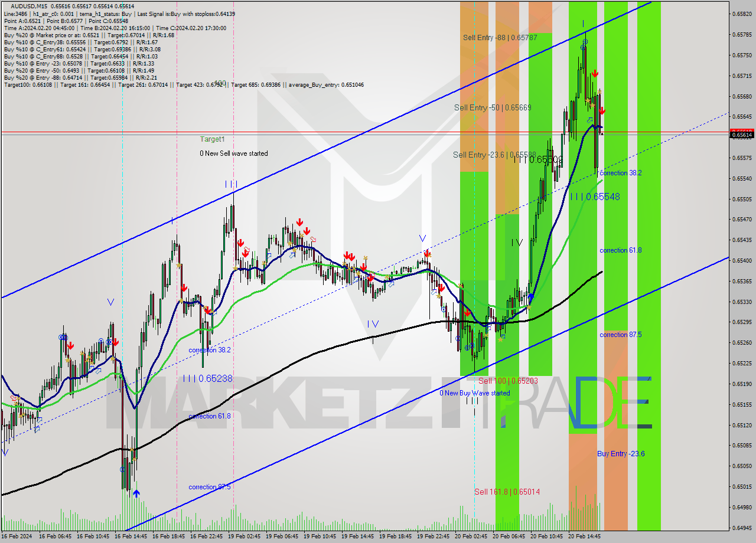The width and height of the screenshot is (756, 543).
Task: Select the '20 Feb 14:45' time label
Action: [585, 537]
